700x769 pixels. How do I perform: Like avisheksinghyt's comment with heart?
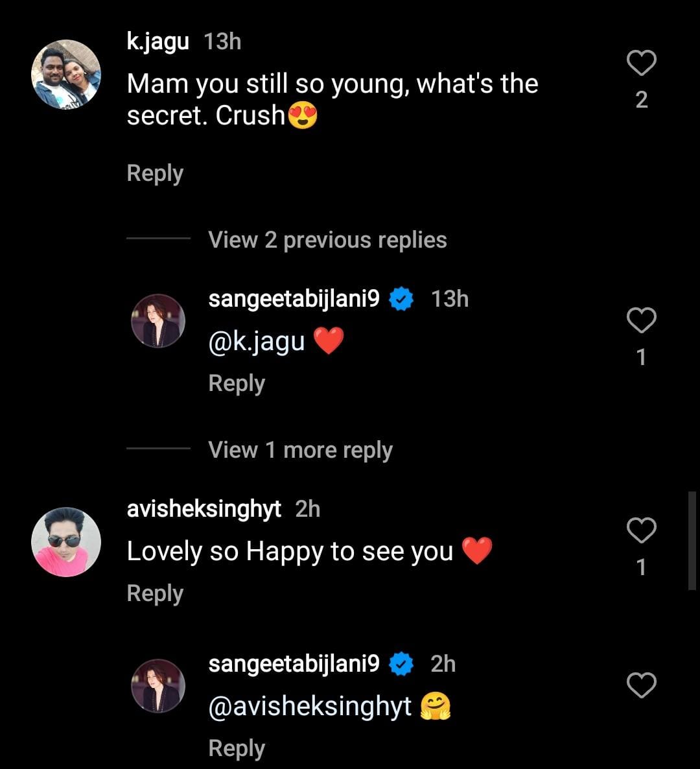click(x=642, y=530)
